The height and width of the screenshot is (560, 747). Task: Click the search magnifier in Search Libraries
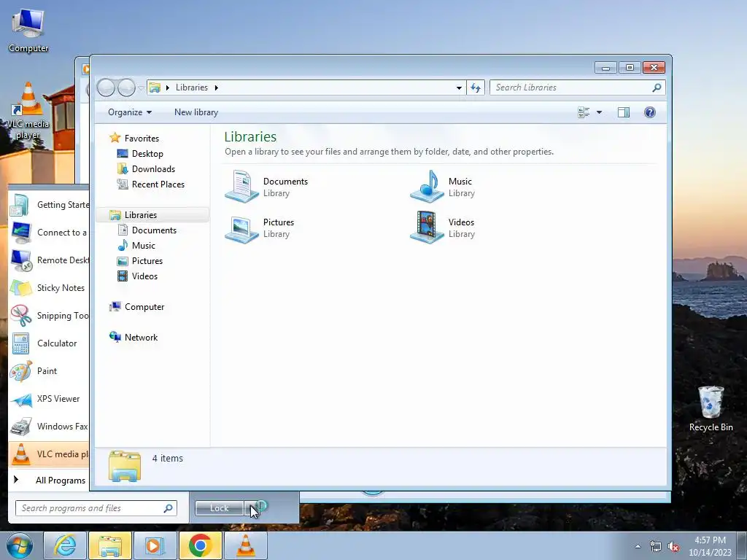coord(657,87)
